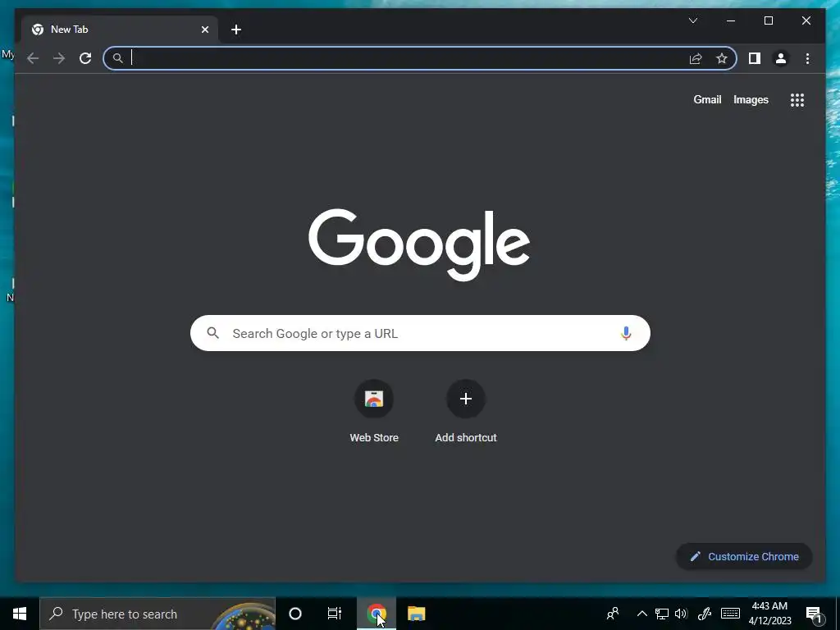
Task: Open Cortana from the taskbar circle icon
Action: click(x=295, y=614)
